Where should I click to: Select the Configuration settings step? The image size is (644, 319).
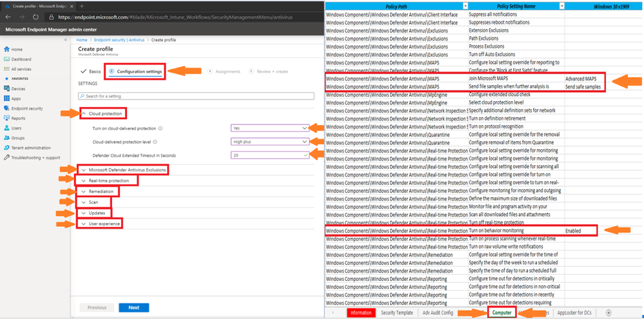point(135,72)
